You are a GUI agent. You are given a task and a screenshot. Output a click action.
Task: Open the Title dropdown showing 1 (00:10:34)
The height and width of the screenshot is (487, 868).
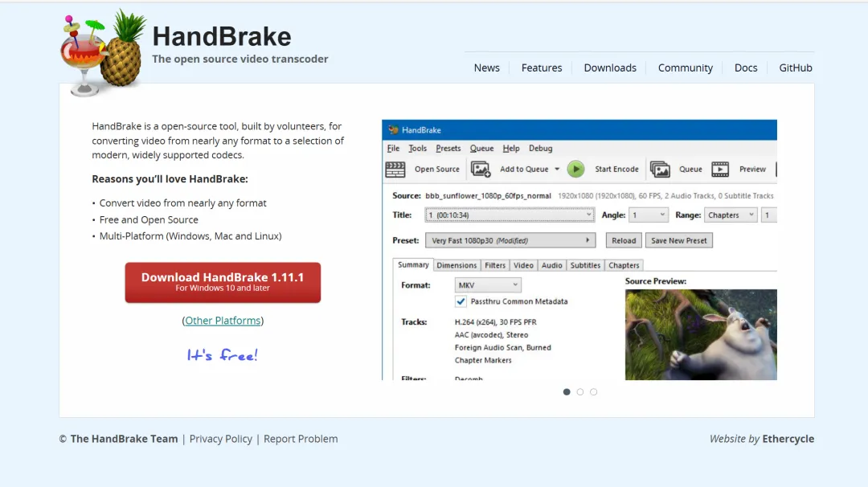click(x=510, y=215)
